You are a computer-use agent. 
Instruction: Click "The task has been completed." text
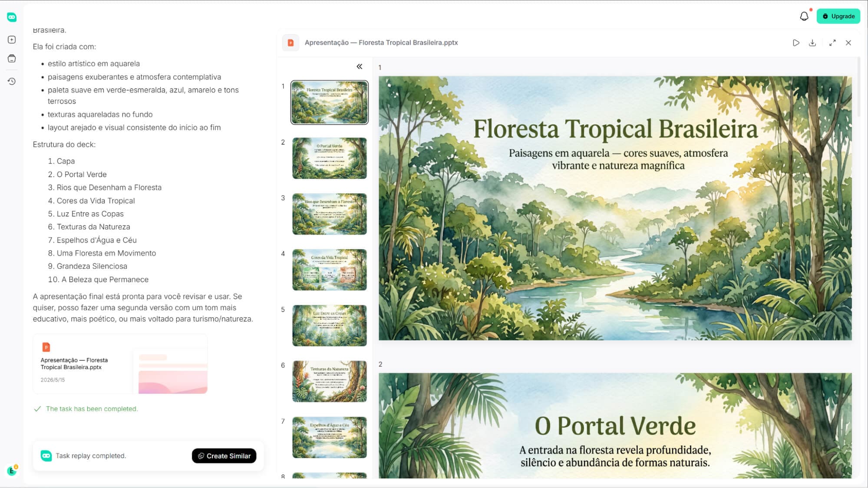pos(92,409)
